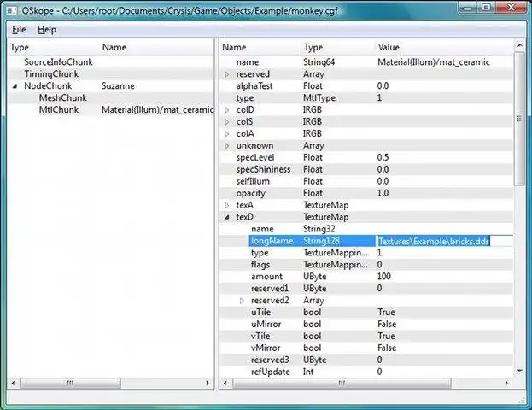The height and width of the screenshot is (410, 532).
Task: Click the vMirror value False
Action: point(387,348)
